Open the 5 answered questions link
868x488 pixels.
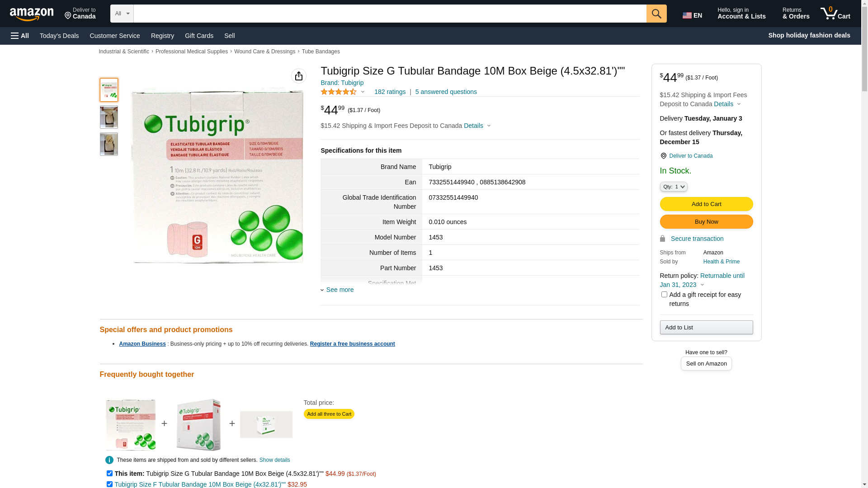(x=446, y=92)
